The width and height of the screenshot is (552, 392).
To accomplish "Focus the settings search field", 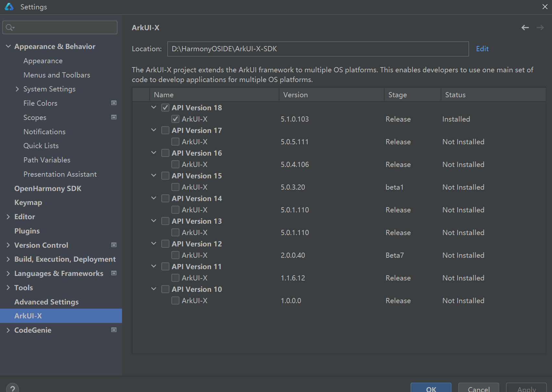I will coord(60,28).
